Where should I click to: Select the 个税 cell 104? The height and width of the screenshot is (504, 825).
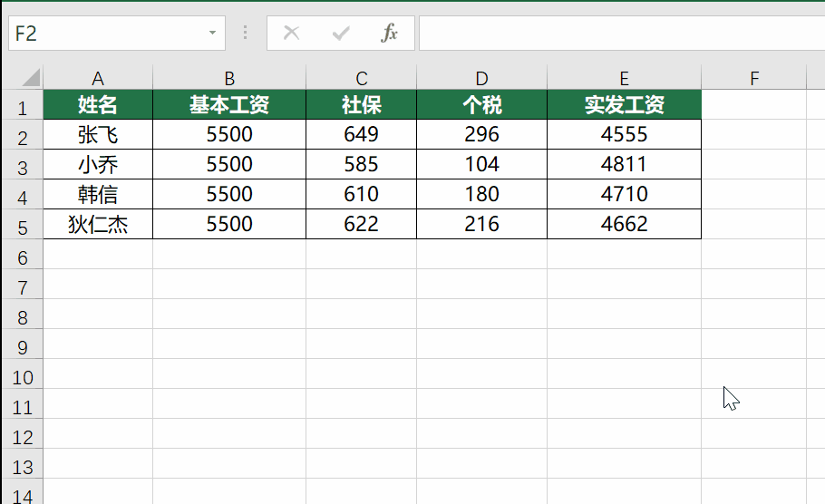point(482,165)
